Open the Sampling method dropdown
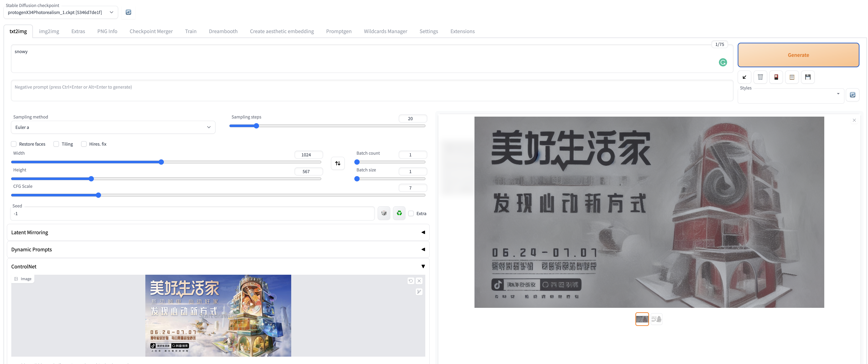868x364 pixels. 113,127
